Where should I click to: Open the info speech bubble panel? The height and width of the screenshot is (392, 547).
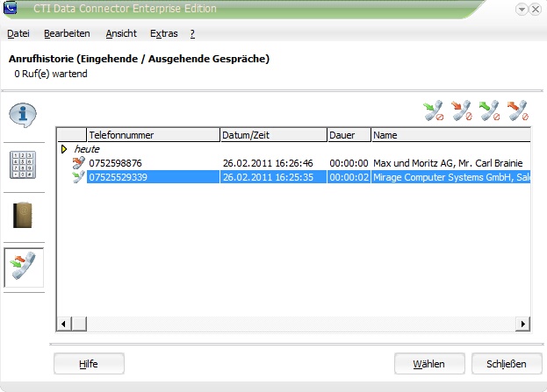coord(23,115)
